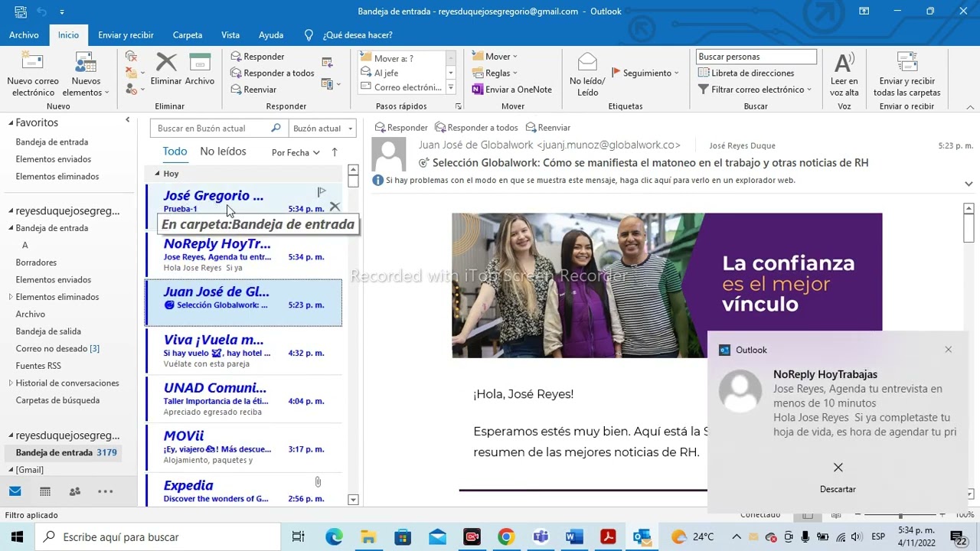Click Nuevo correo electrónico button
The height and width of the screenshot is (551, 980).
click(33, 75)
